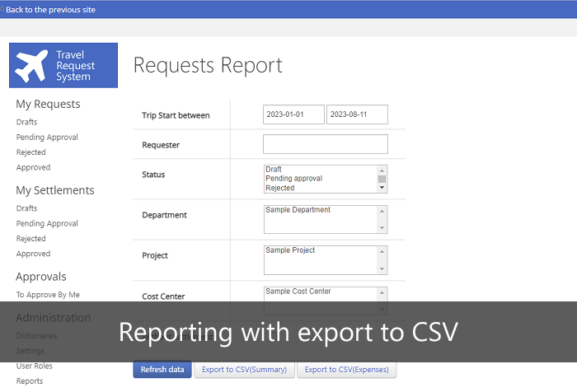The height and width of the screenshot is (392, 577).
Task: Click the Travel Request System airplane logo
Action: (x=63, y=65)
